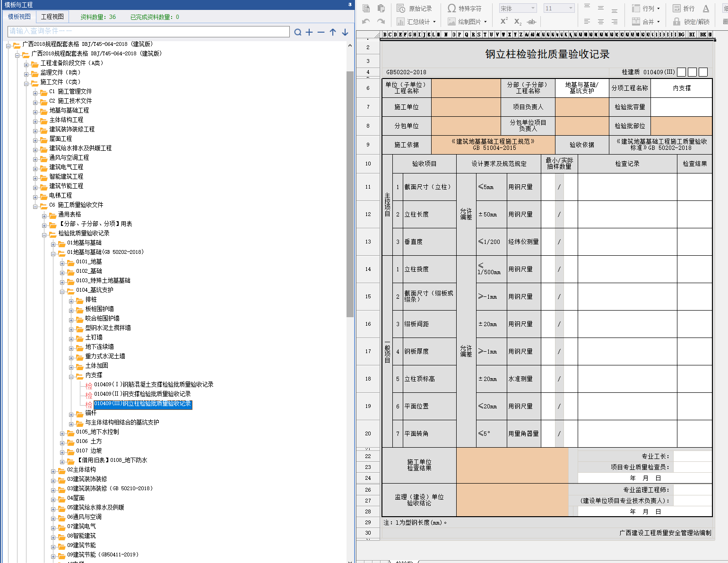728x563 pixels.
Task: Align cell text to top
Action: pos(587,7)
